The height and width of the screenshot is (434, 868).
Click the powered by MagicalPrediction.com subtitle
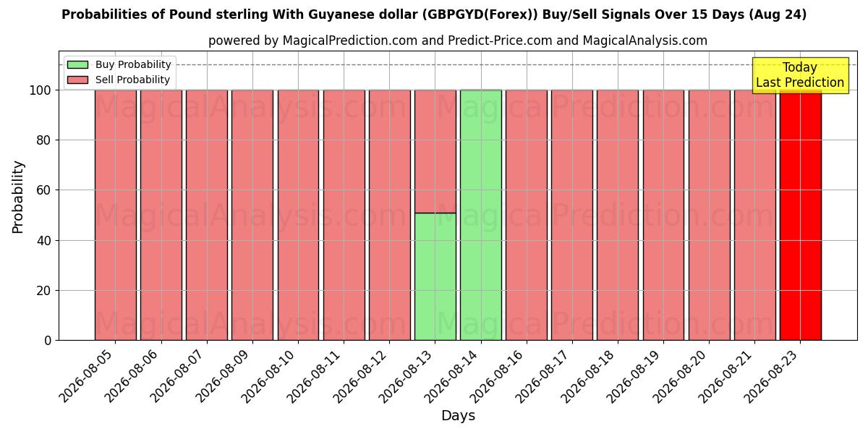(x=458, y=41)
